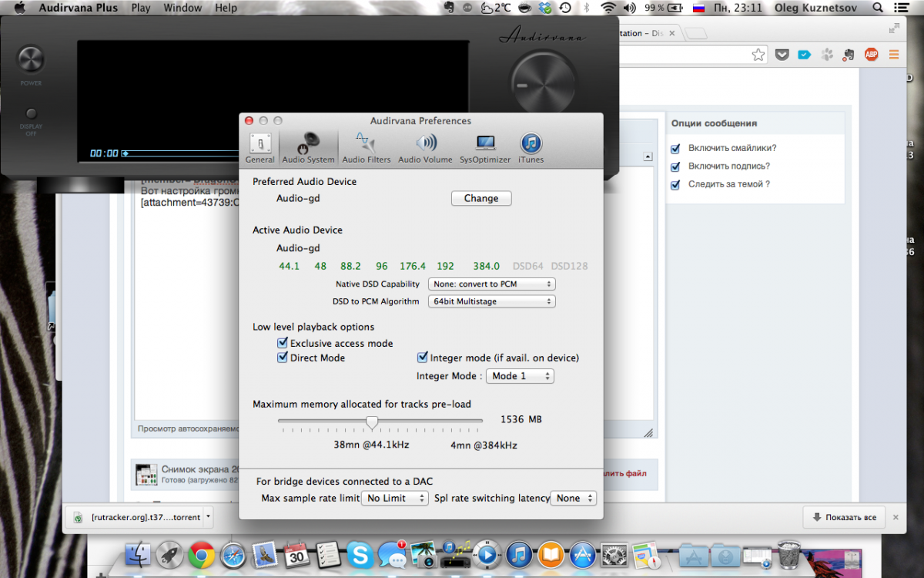924x578 pixels.
Task: Open the Trash in the Dock
Action: pos(788,555)
